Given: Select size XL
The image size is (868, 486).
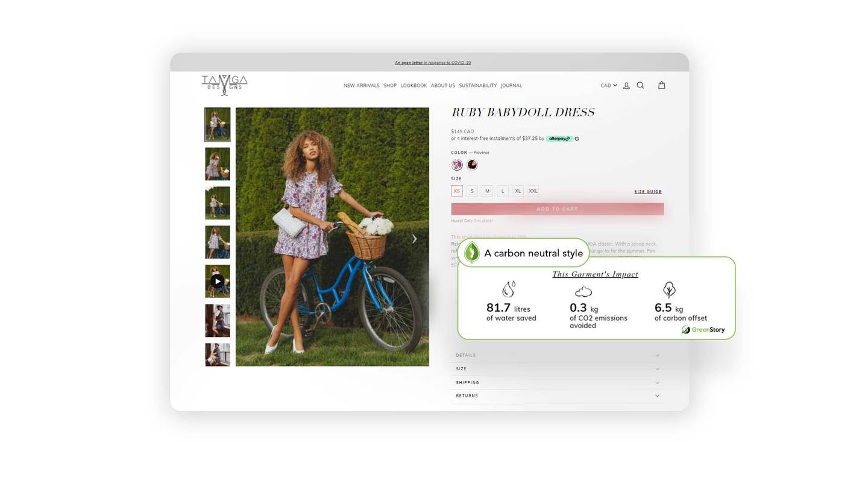Looking at the screenshot, I should pos(518,191).
